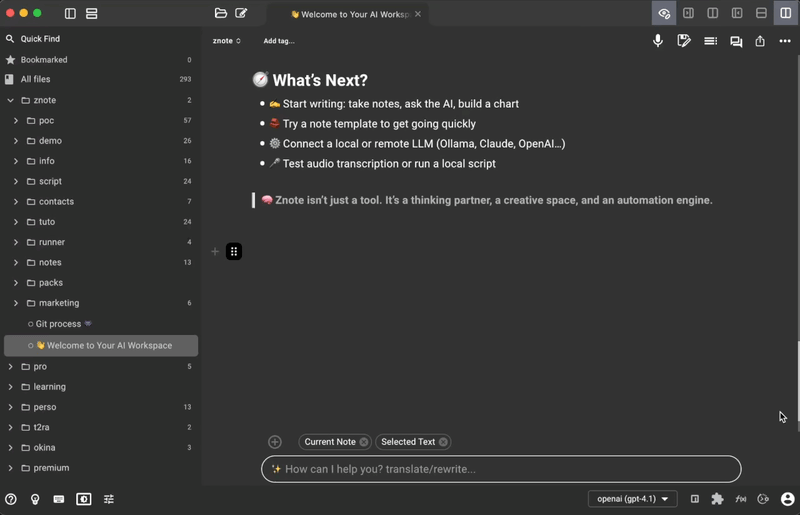The image size is (800, 515).
Task: Open Bookmarked in the sidebar
Action: (101, 60)
